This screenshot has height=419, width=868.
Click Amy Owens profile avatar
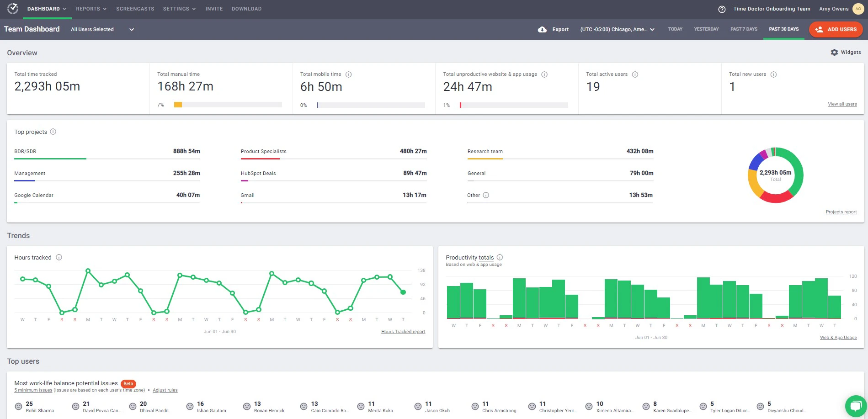[x=858, y=9]
